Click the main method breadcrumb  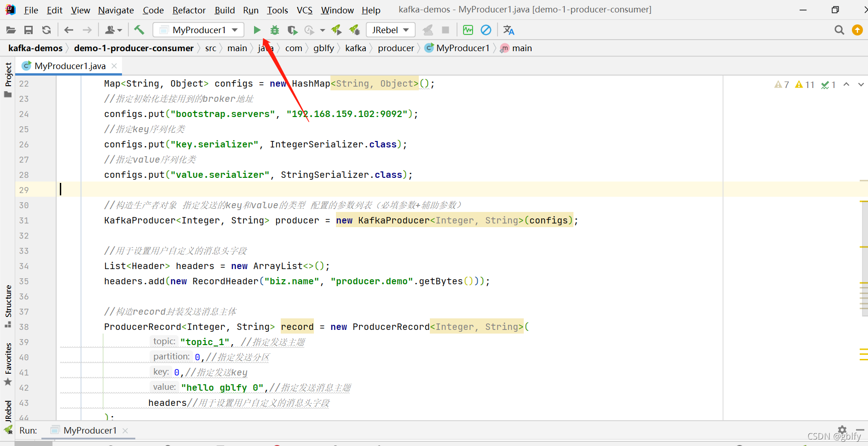coord(516,48)
